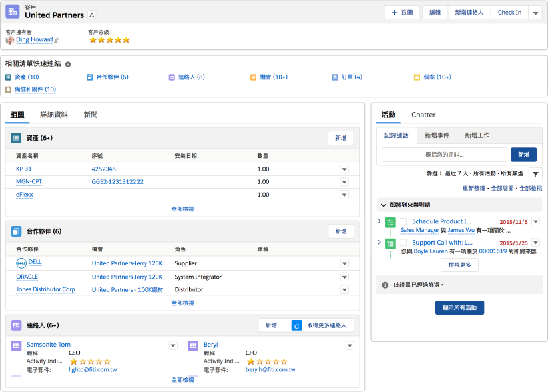
Task: Click the 概括您的呼叫 input field
Action: [445, 155]
